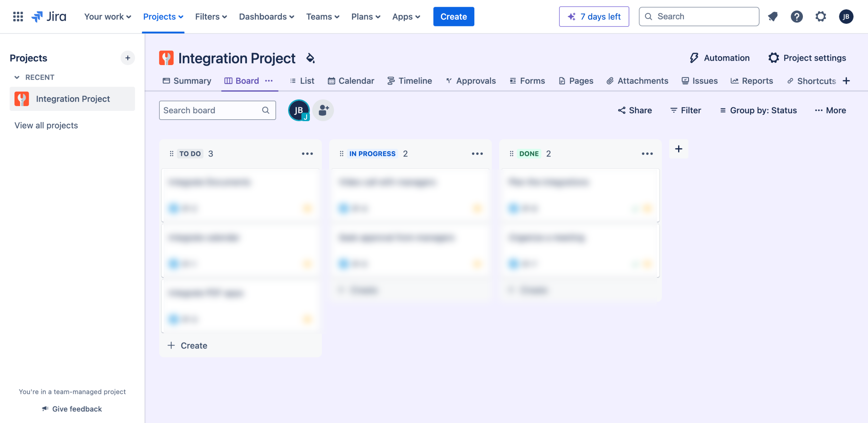Open the Group by: Status dropdown
Screen dimensions: 868x423
point(758,110)
